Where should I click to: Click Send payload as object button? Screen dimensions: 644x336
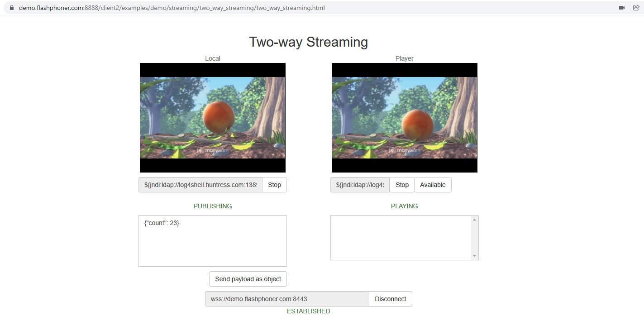pos(248,279)
